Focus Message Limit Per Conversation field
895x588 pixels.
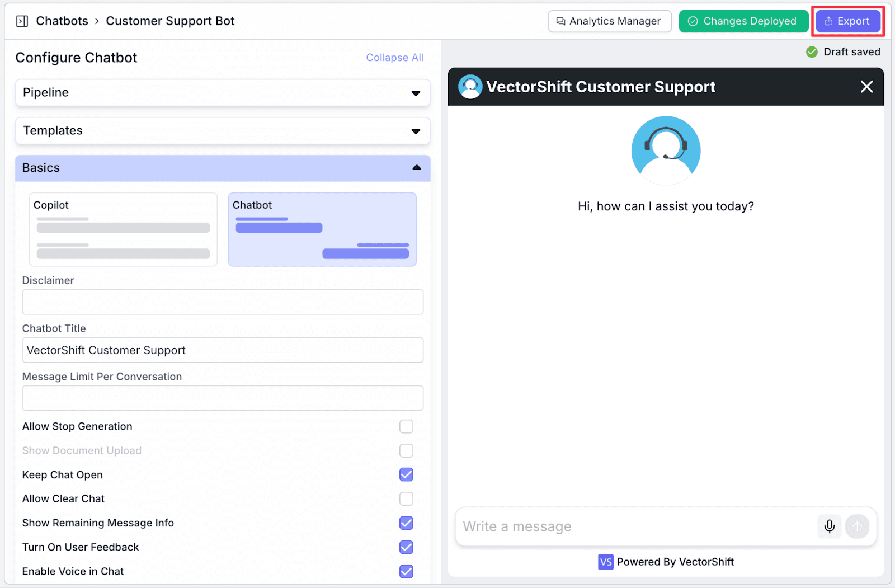(x=223, y=398)
